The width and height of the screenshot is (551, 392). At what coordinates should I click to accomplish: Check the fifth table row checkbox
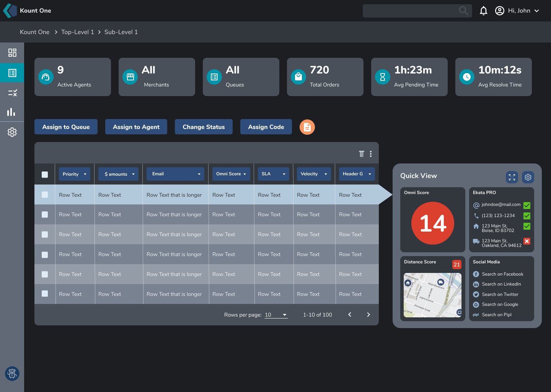pyautogui.click(x=45, y=274)
